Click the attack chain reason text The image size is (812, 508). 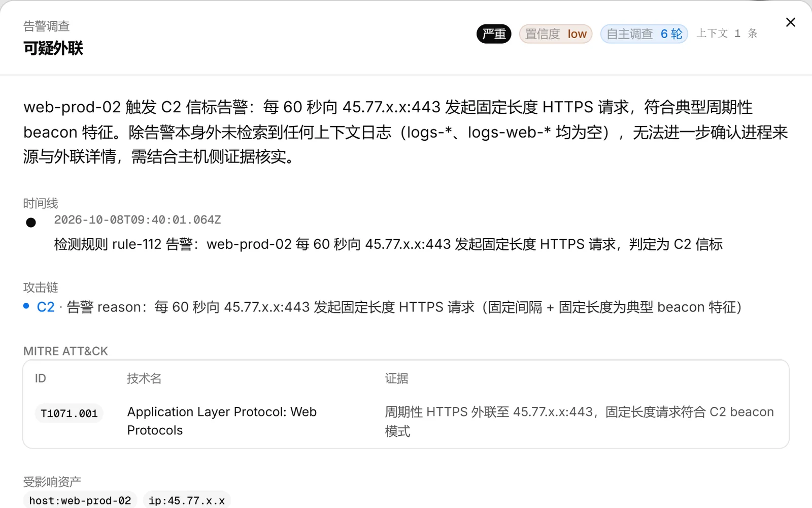pos(404,307)
